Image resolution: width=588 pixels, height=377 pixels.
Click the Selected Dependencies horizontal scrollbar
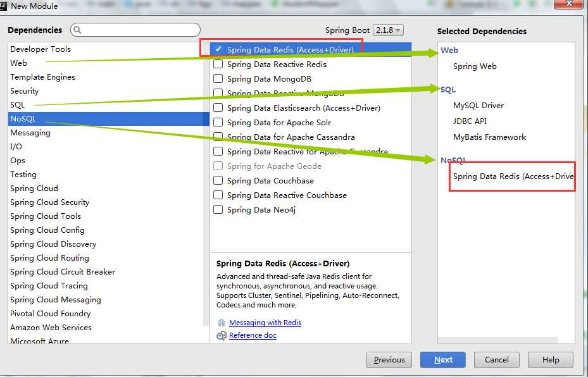[497, 340]
